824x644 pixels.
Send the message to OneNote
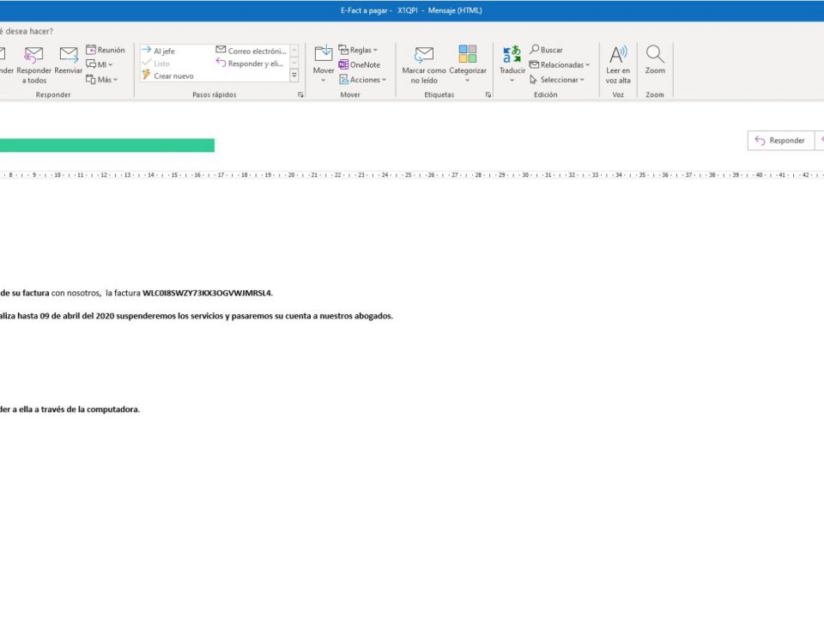point(359,64)
